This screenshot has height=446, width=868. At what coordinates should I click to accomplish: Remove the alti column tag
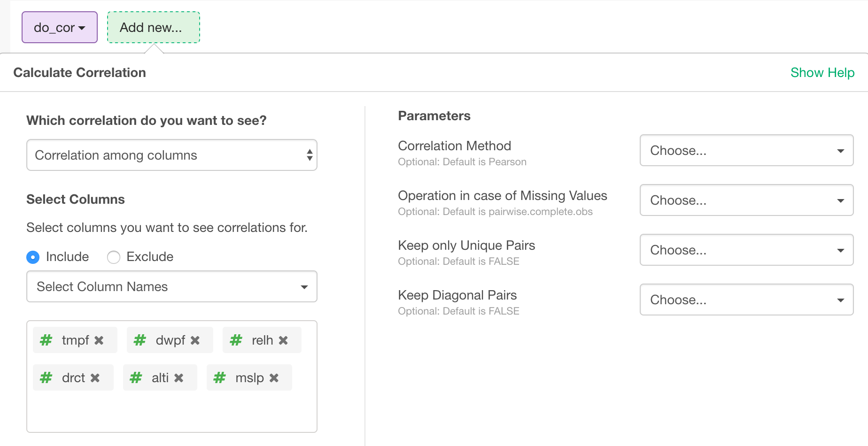point(178,377)
